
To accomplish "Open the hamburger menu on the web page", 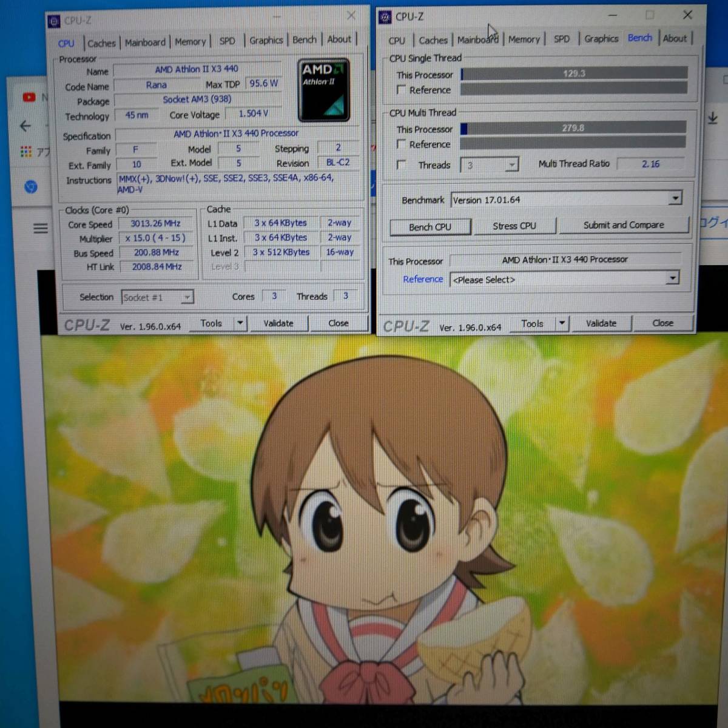I will tap(41, 228).
